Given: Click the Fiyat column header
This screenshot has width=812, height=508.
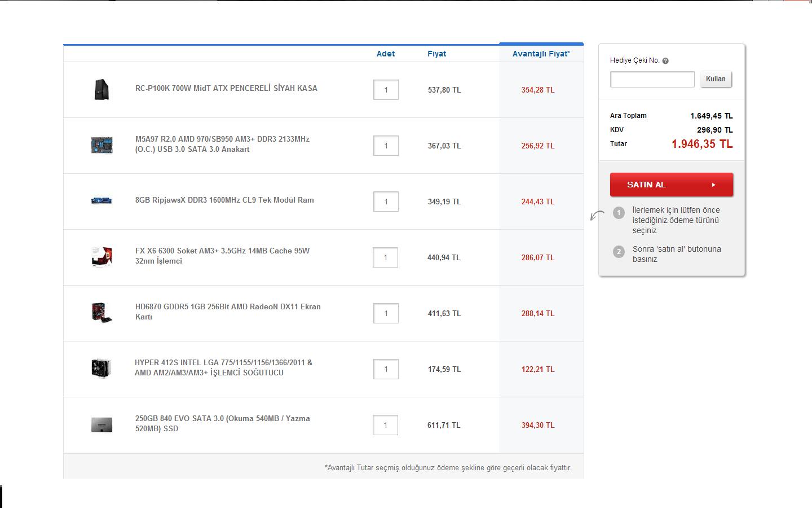Looking at the screenshot, I should point(437,54).
